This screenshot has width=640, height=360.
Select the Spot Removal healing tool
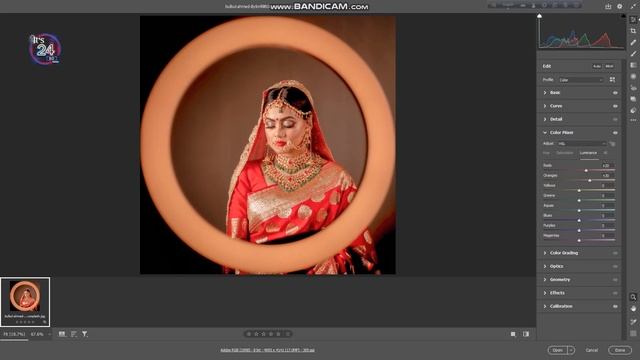tap(633, 42)
